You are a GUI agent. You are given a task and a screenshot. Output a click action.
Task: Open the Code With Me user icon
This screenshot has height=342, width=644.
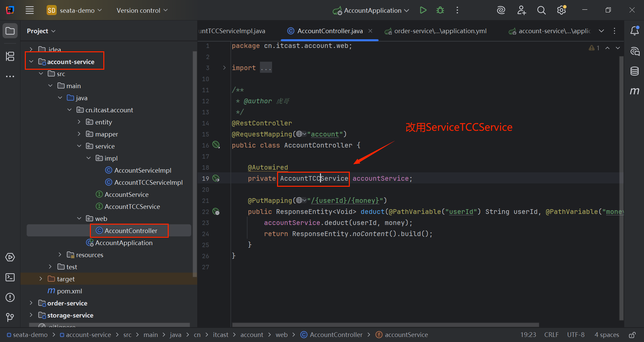click(521, 10)
